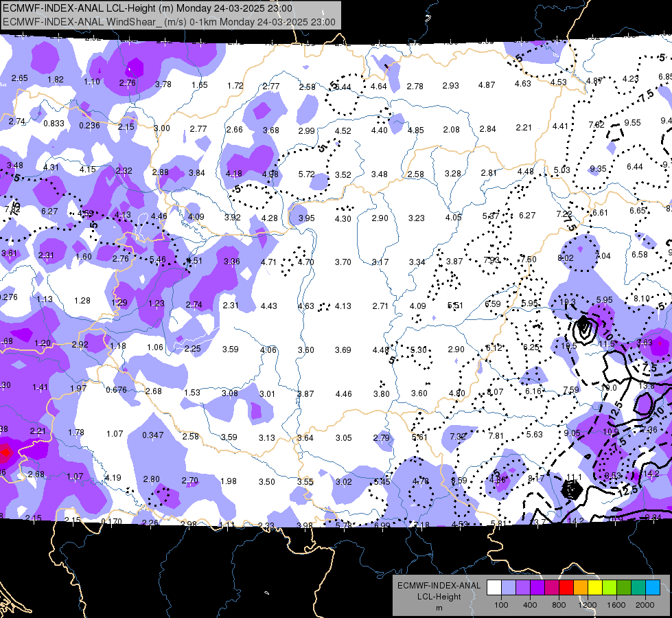Click the dark green legend swatch

pyautogui.click(x=624, y=588)
